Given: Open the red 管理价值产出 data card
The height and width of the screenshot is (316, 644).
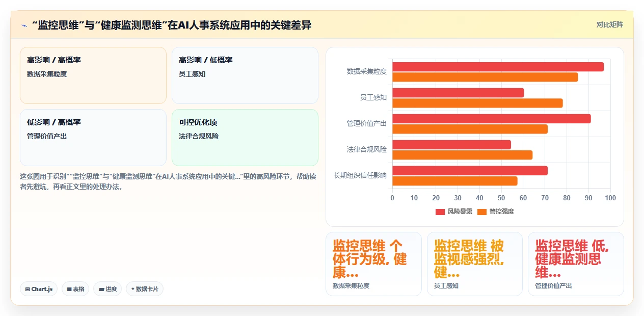Looking at the screenshot, I should [x=576, y=264].
